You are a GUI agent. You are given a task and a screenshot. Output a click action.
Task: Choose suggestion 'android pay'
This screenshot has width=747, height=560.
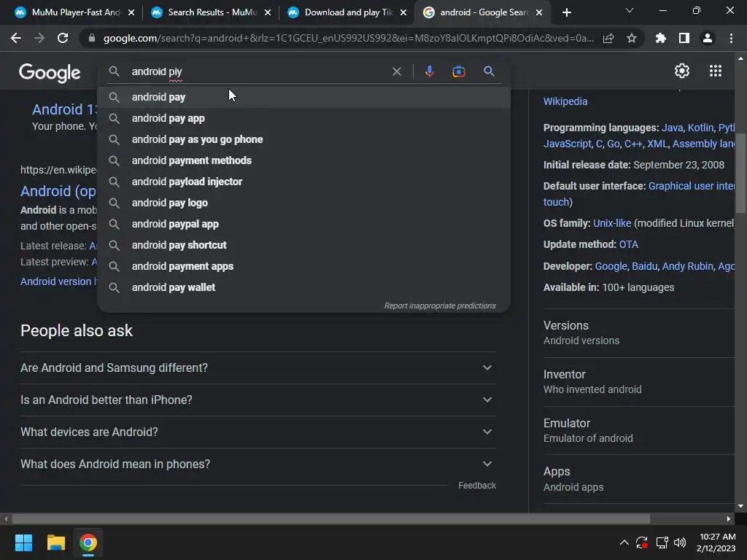coord(304,97)
